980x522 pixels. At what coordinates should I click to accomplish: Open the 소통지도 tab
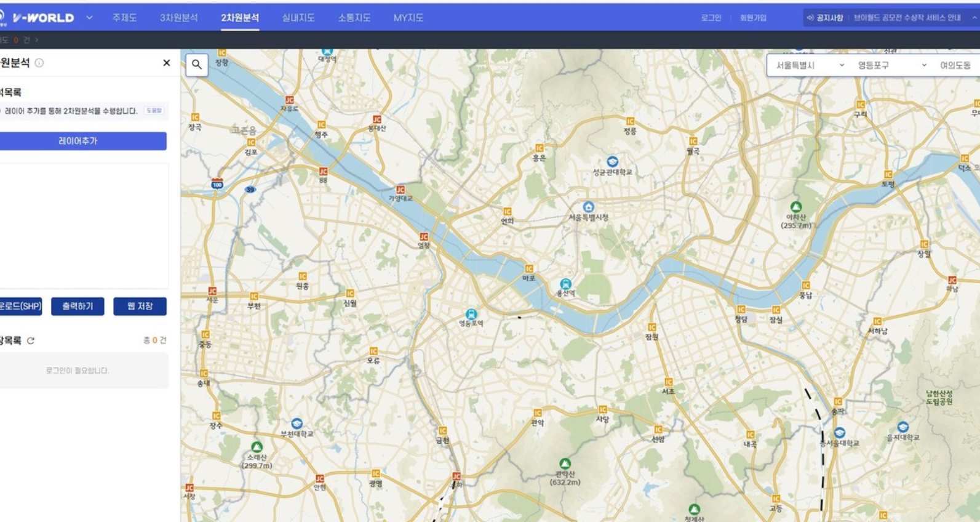pyautogui.click(x=354, y=18)
